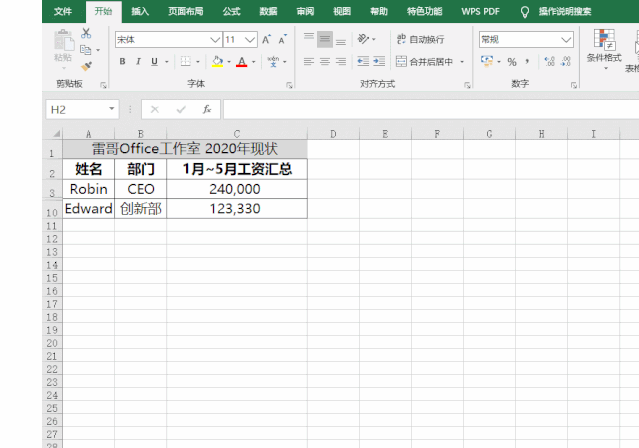639x448 pixels.
Task: Switch to Insert (插入) tab
Action: 140,11
